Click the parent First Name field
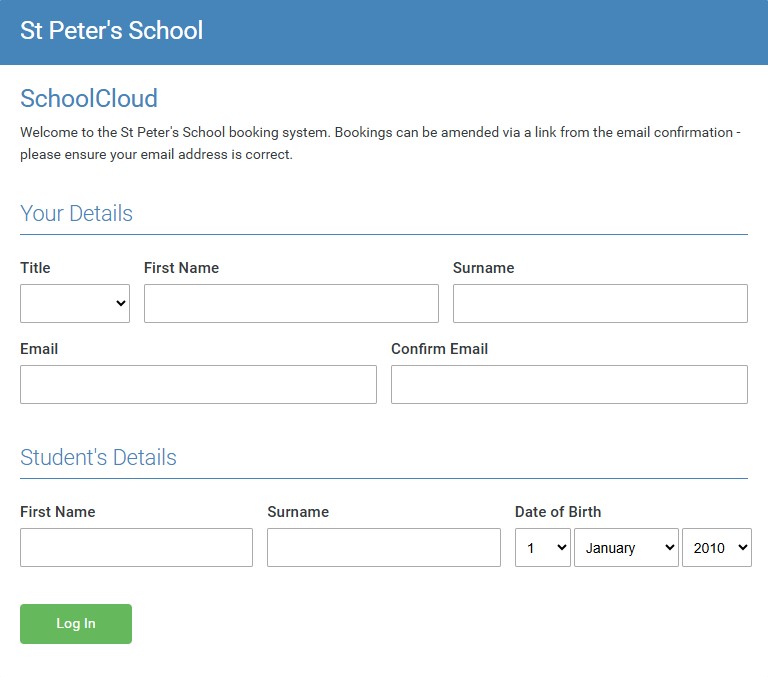Image resolution: width=768 pixels, height=677 pixels. (291, 303)
